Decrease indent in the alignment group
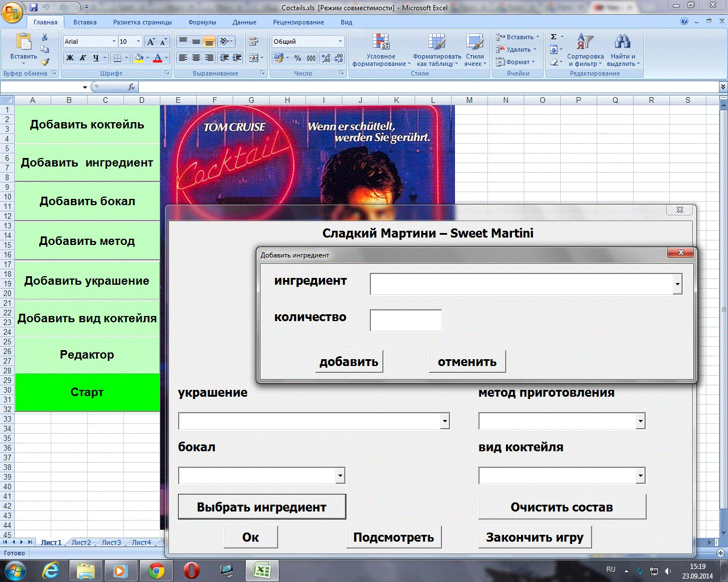This screenshot has height=582, width=728. (225, 58)
